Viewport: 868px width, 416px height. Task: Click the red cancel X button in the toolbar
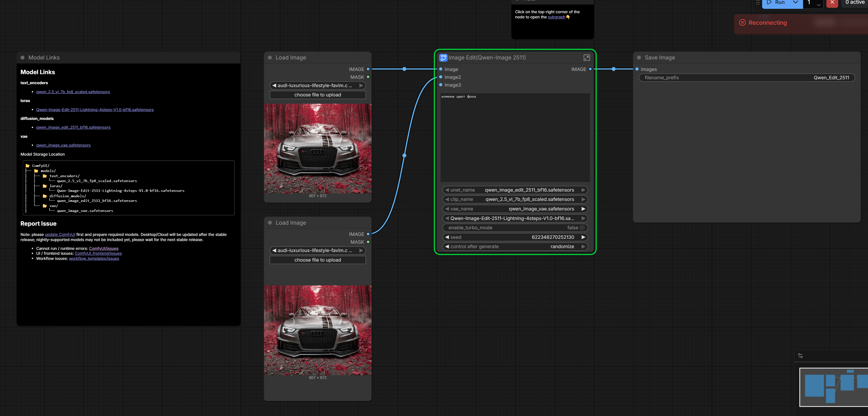click(x=832, y=3)
